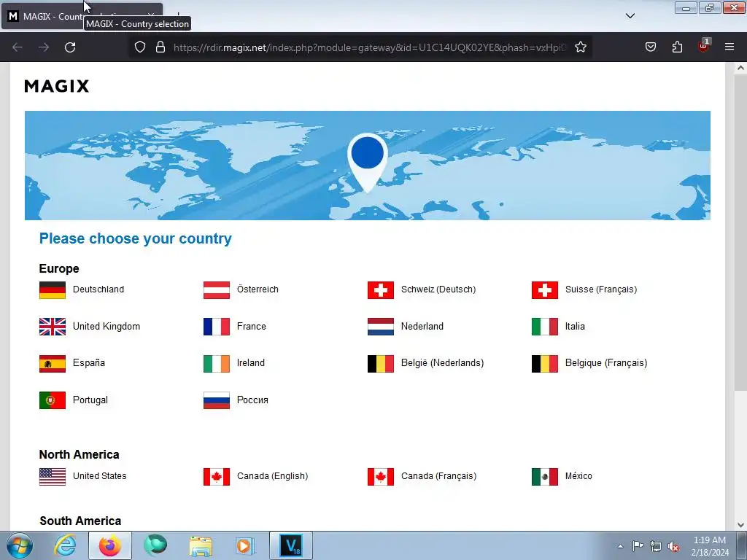Choose the España text link
Viewport: 747px width, 560px height.
click(88, 363)
